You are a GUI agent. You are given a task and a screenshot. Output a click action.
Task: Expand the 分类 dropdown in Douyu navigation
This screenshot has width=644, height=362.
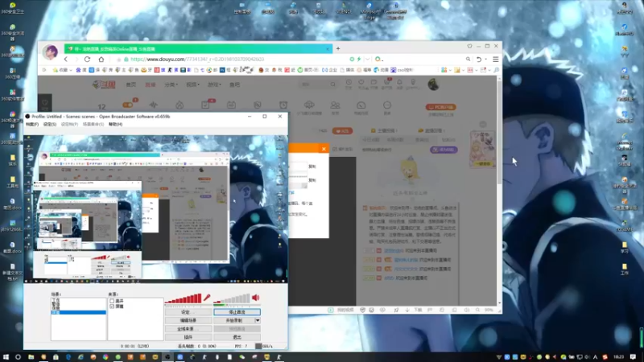pos(171,84)
